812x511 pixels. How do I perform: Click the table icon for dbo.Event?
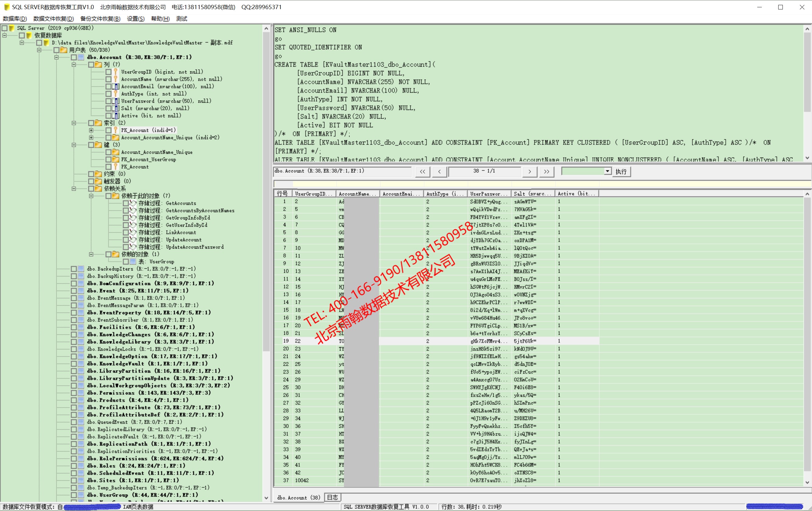click(81, 291)
